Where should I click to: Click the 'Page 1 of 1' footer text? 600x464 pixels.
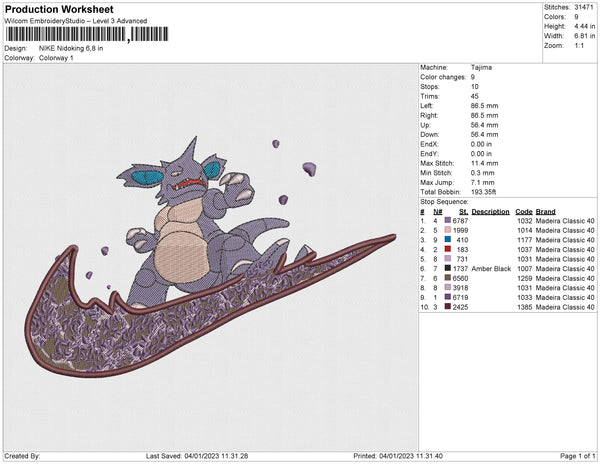click(x=577, y=456)
